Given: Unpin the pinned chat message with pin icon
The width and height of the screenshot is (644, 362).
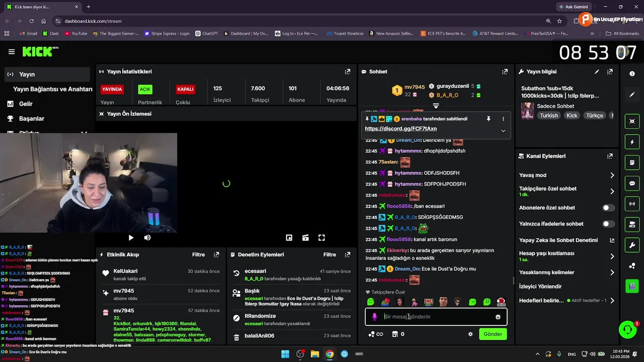Looking at the screenshot, I should pyautogui.click(x=488, y=119).
